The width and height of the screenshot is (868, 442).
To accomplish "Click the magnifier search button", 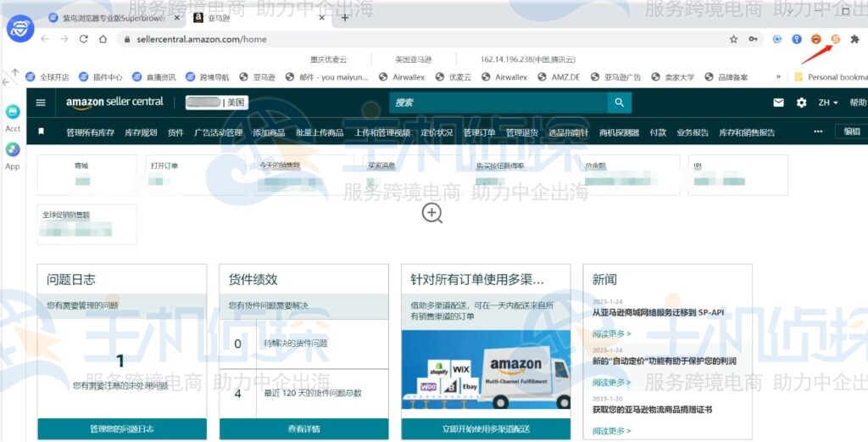I will coord(620,103).
